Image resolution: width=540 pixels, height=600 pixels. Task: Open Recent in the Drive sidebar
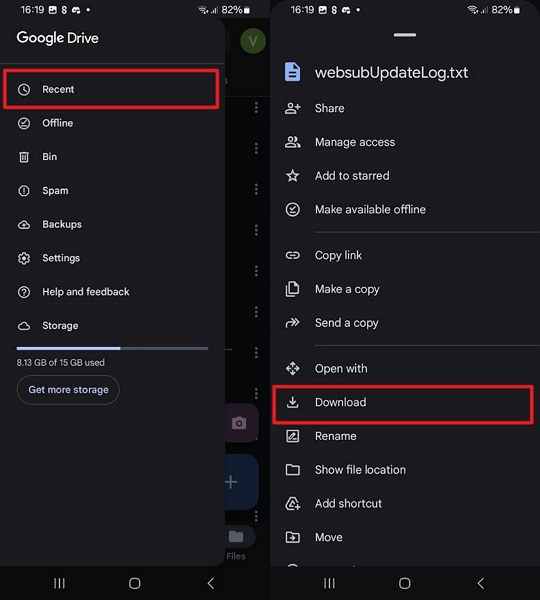coord(111,89)
